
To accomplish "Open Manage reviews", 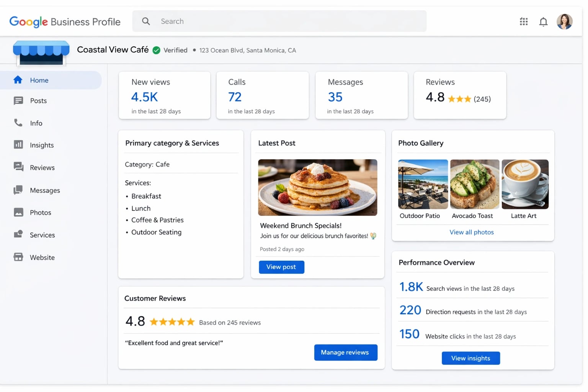I will pyautogui.click(x=345, y=352).
